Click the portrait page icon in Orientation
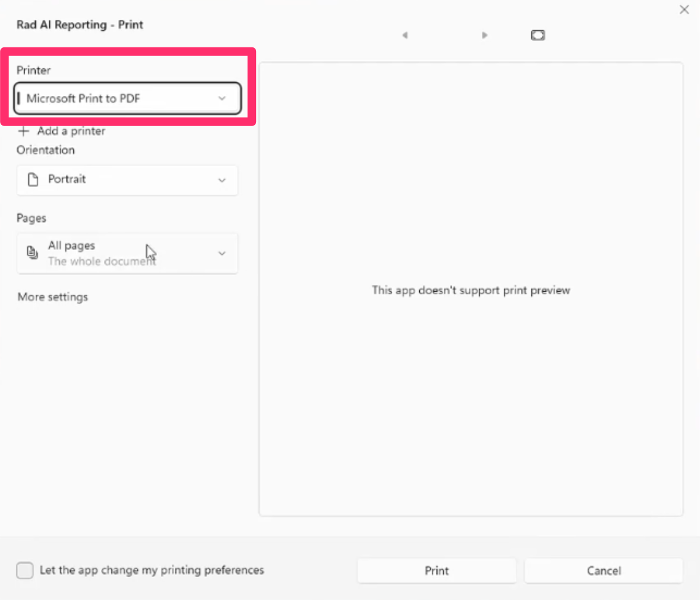 [33, 180]
